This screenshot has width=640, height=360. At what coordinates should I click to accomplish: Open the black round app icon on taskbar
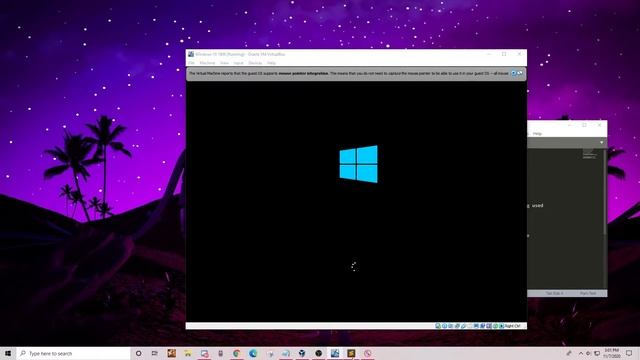click(x=318, y=353)
